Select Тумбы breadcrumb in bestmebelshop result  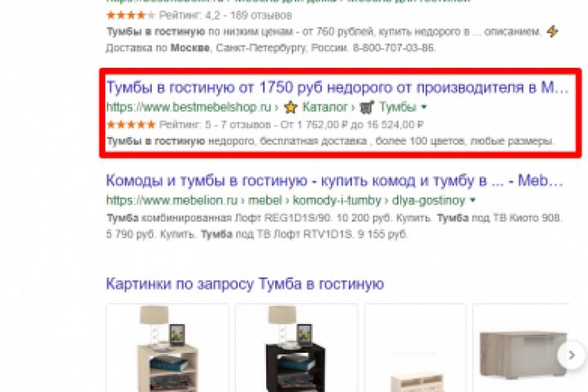(x=398, y=107)
